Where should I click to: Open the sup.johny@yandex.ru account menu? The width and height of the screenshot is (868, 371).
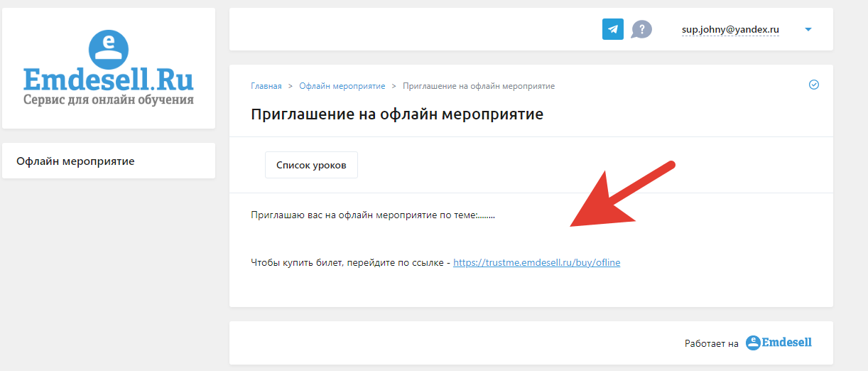pos(730,30)
